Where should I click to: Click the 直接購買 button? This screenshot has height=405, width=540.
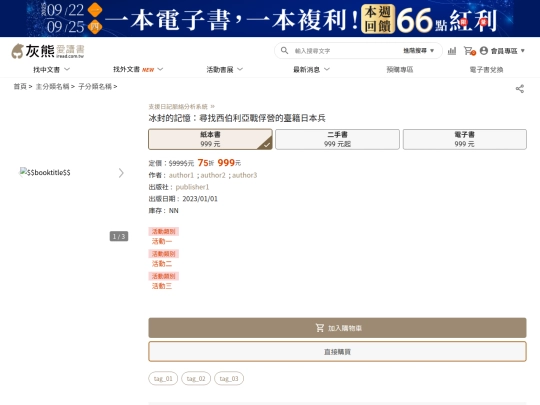coord(338,352)
